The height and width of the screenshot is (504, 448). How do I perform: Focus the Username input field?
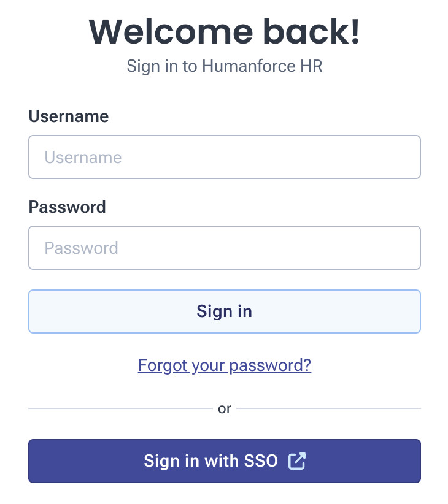click(x=224, y=157)
